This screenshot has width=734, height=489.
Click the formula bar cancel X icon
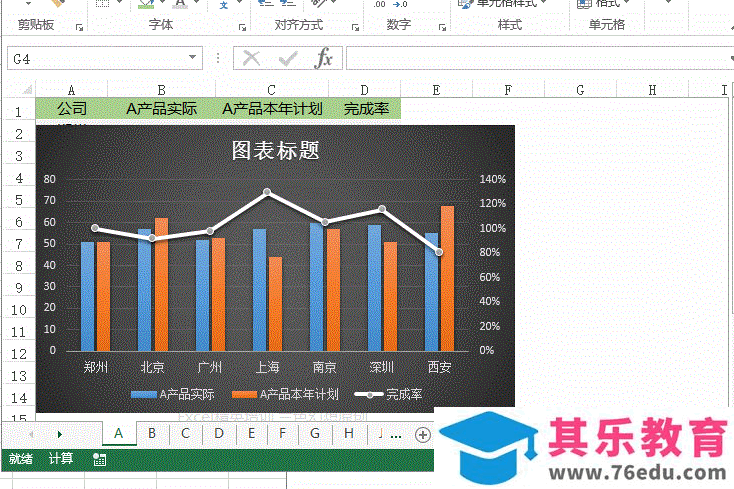pyautogui.click(x=251, y=58)
